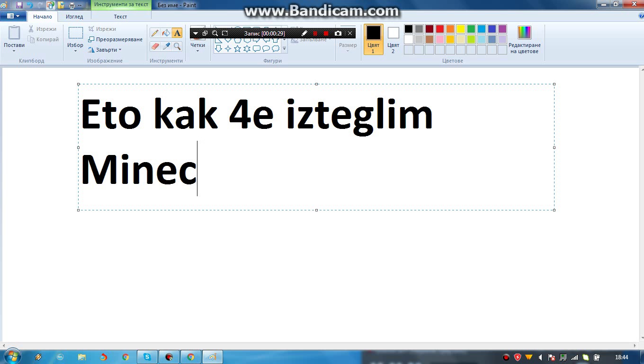
Task: Switch to the Изглед tab
Action: click(x=74, y=17)
